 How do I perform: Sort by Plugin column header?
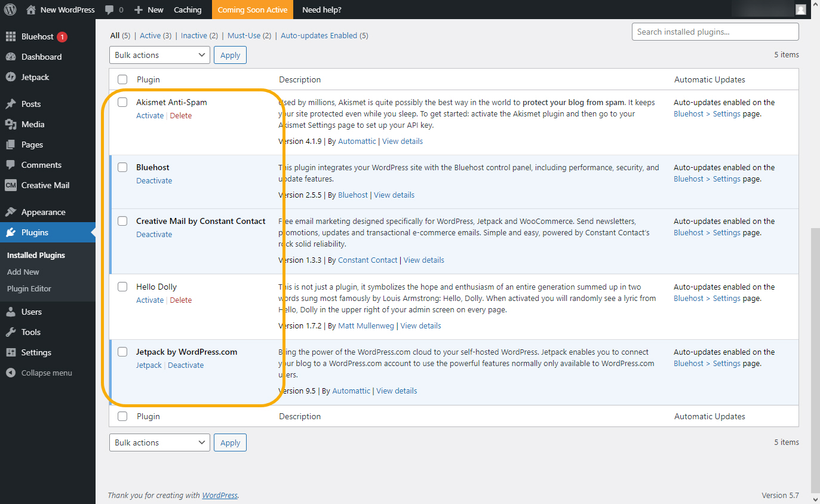148,79
